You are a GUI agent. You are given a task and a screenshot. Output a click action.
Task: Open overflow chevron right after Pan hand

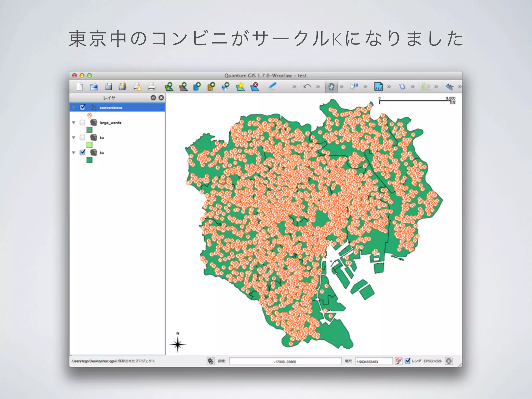[x=342, y=87]
